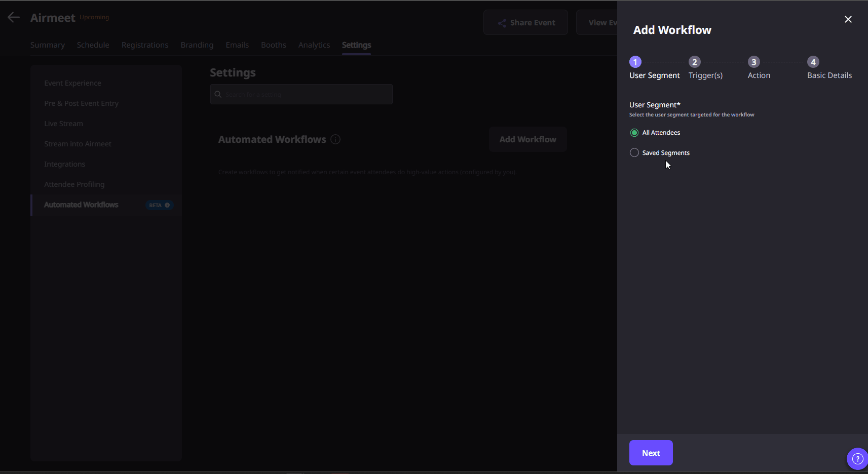The height and width of the screenshot is (474, 868).
Task: Open the Analytics tab
Action: [314, 45]
